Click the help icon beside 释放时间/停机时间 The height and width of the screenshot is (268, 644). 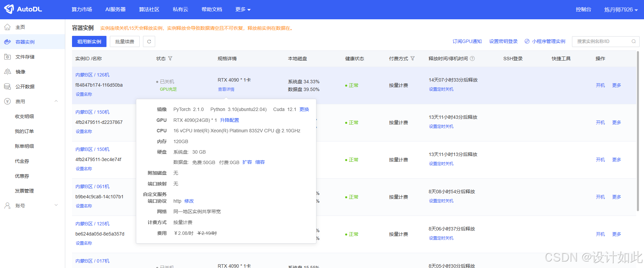pyautogui.click(x=472, y=59)
